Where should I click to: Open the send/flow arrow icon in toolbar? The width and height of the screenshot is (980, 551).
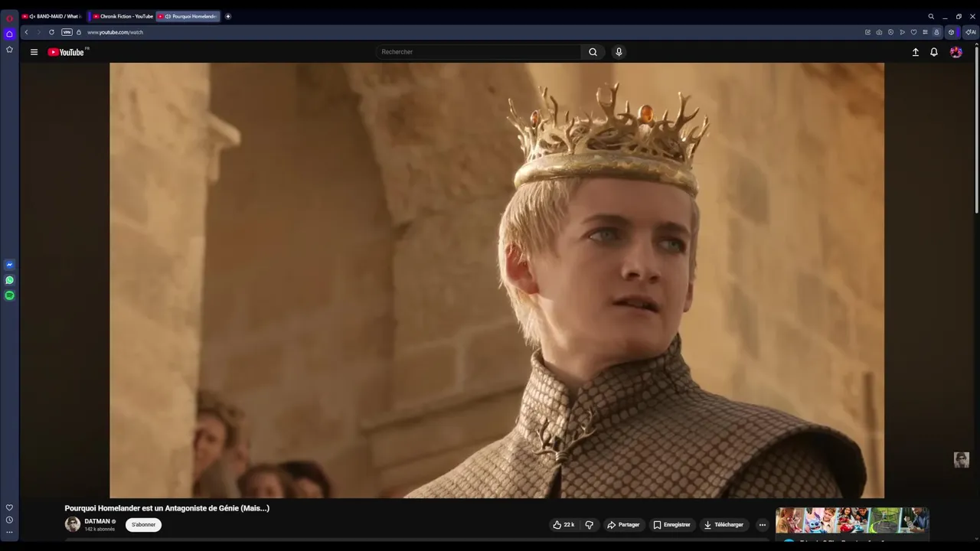(x=902, y=32)
